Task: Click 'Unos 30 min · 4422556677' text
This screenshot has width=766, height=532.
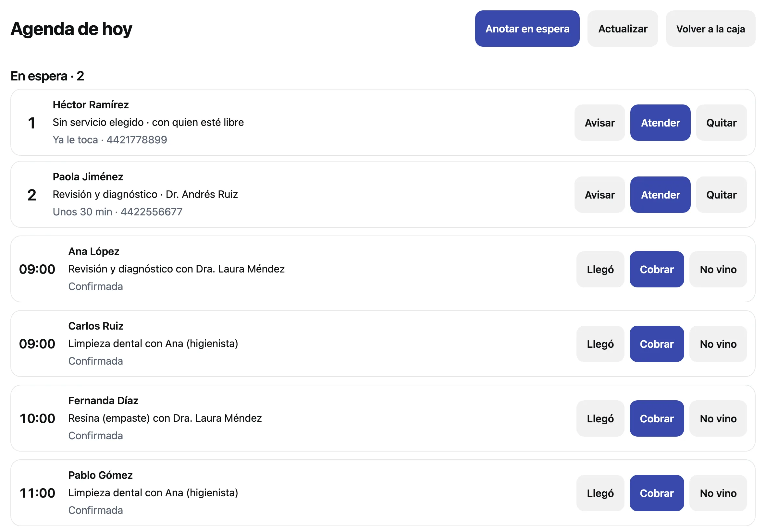Action: click(x=117, y=212)
